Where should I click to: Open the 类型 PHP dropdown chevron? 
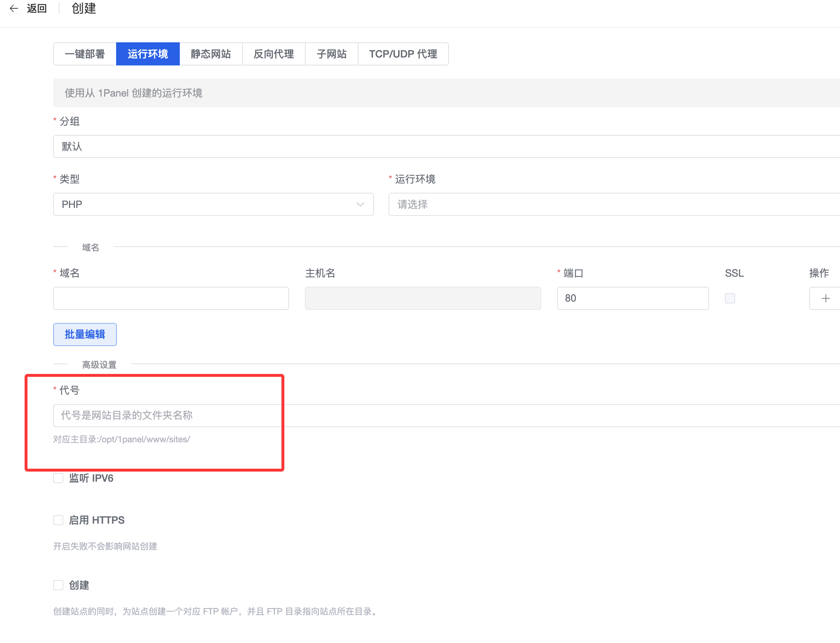[x=360, y=204]
